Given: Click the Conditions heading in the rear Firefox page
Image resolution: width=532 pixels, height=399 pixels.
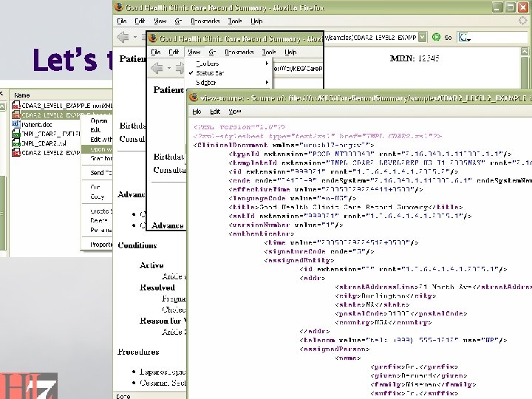Looking at the screenshot, I should point(137,245).
